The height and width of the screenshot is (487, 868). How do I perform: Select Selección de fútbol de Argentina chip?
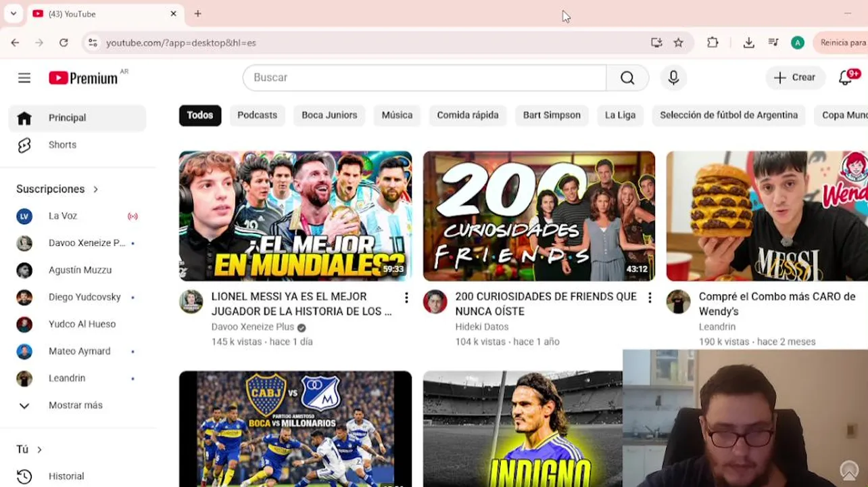(x=729, y=115)
